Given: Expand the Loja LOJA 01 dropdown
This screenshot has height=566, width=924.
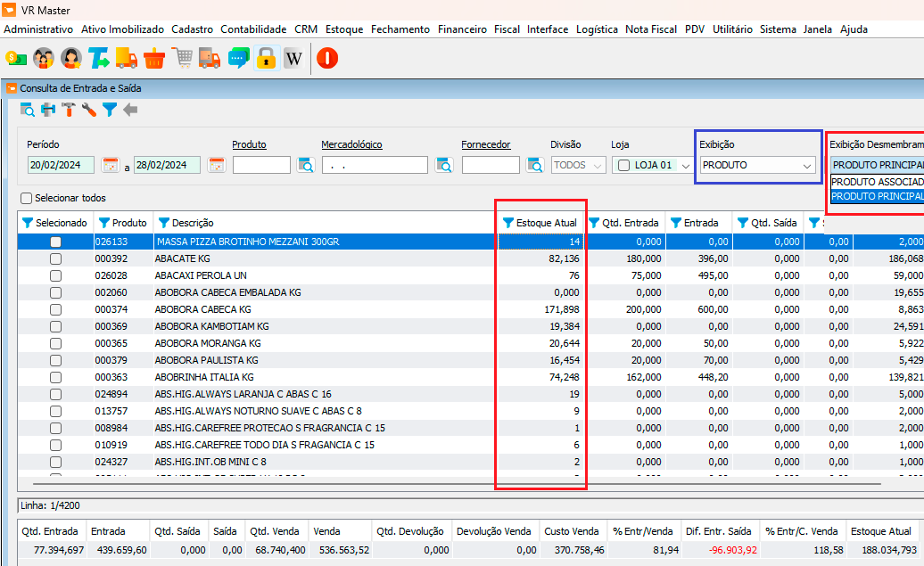Looking at the screenshot, I should pos(685,165).
